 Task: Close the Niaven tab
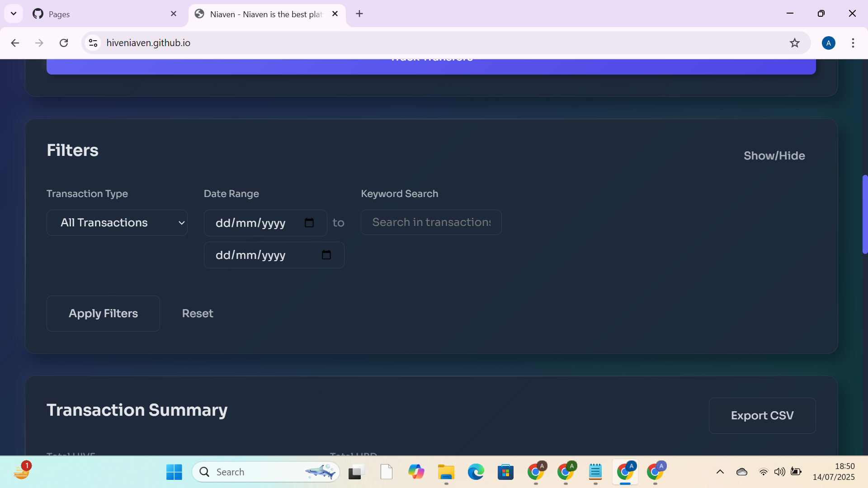(x=335, y=14)
